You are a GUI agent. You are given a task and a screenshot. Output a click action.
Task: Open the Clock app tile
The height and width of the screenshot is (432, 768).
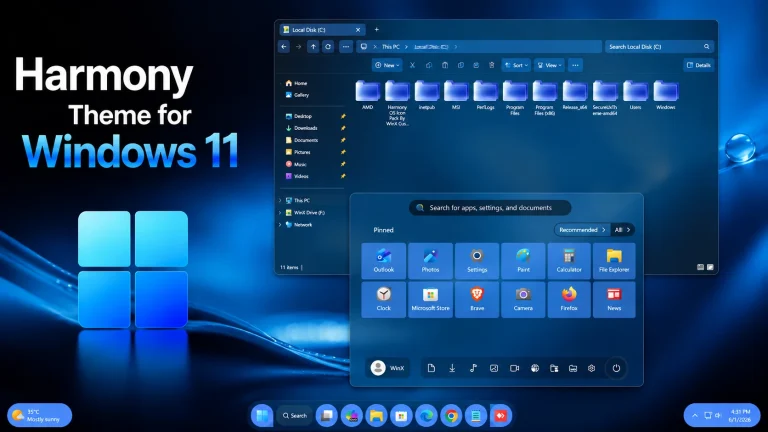384,299
